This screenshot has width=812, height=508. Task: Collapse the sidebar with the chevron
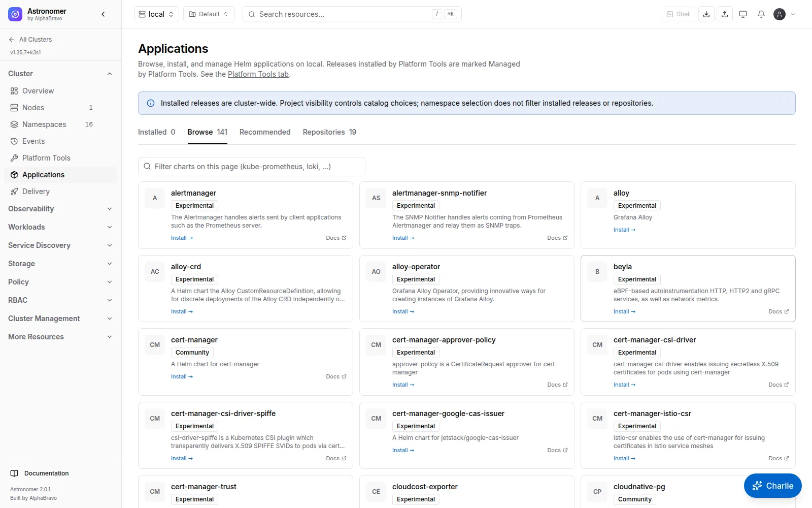pos(103,14)
